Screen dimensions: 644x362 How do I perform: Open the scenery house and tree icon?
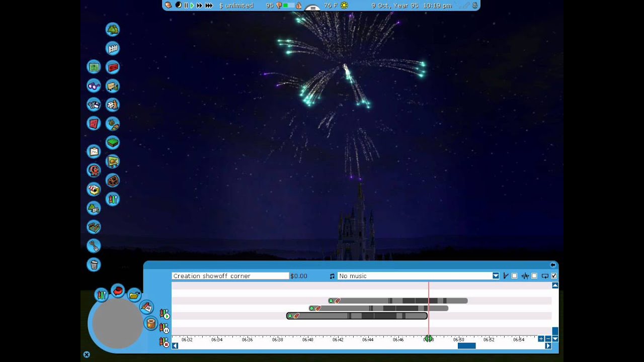(94, 208)
